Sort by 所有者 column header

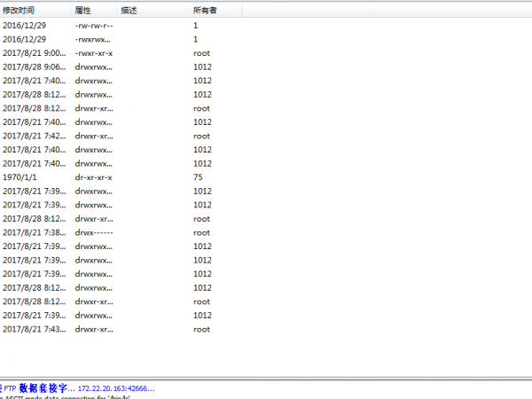point(204,10)
